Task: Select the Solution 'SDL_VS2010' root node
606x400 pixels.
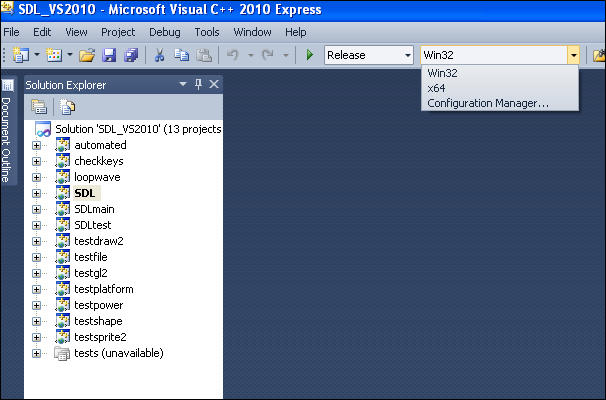Action: point(138,129)
